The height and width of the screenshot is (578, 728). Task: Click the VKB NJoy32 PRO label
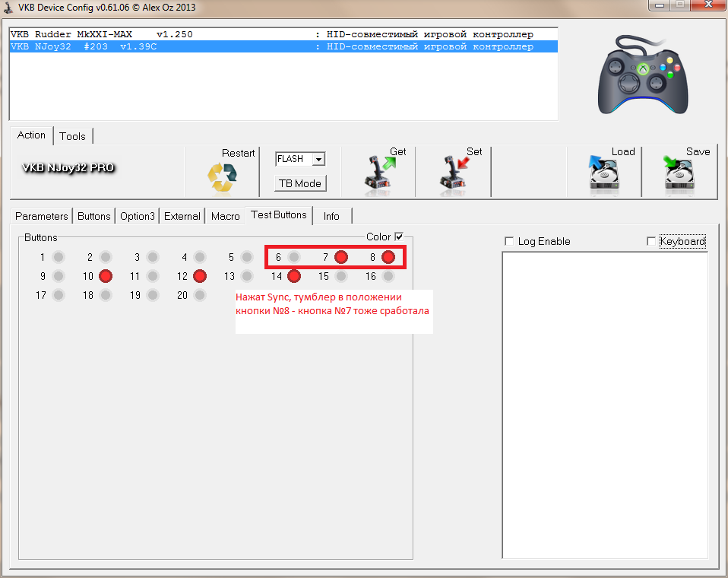pos(68,168)
